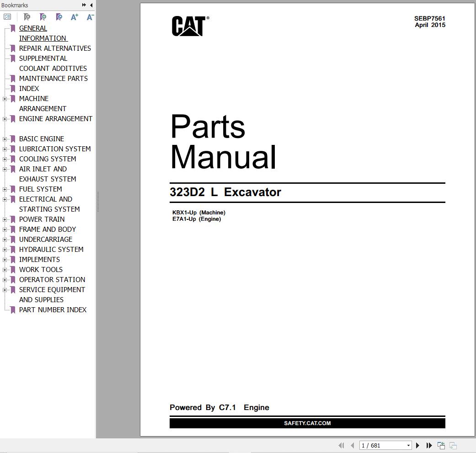This screenshot has width=476, height=453.
Task: Expand the FRAME AND BODY bookmark
Action: 5,229
